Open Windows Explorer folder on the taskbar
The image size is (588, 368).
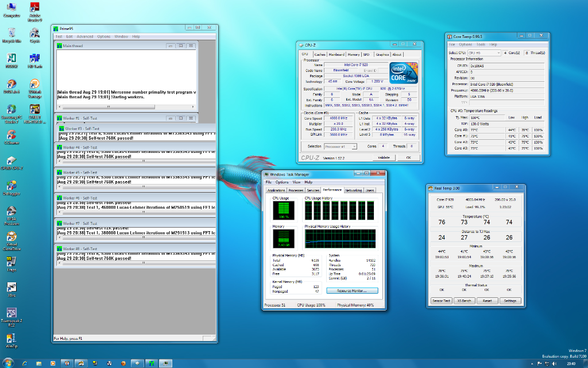click(x=38, y=363)
